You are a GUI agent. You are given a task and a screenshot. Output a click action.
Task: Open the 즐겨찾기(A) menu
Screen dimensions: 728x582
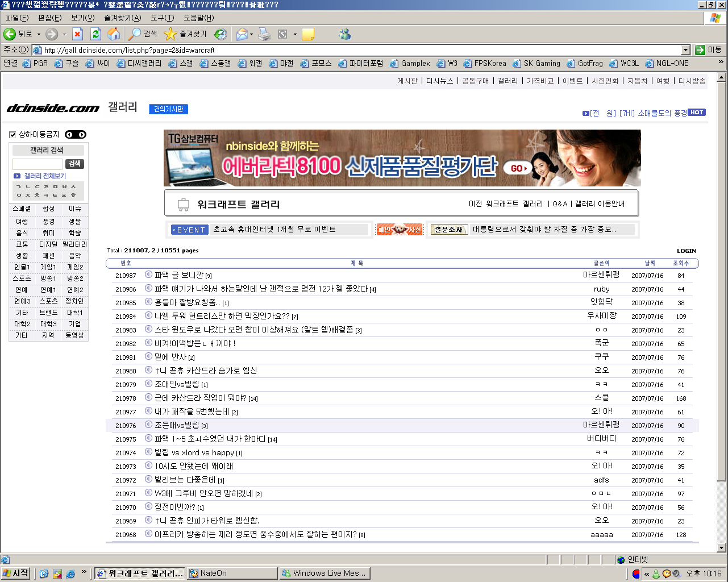pyautogui.click(x=123, y=18)
